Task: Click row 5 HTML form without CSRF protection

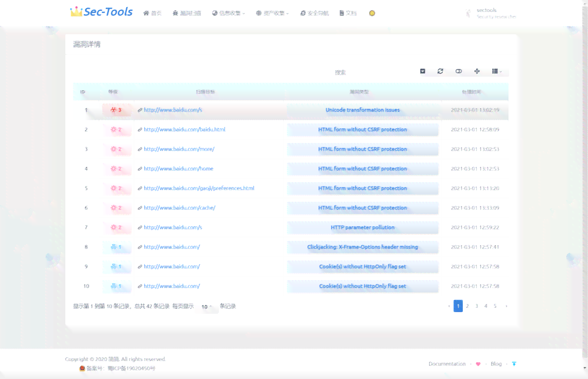Action: tap(363, 188)
